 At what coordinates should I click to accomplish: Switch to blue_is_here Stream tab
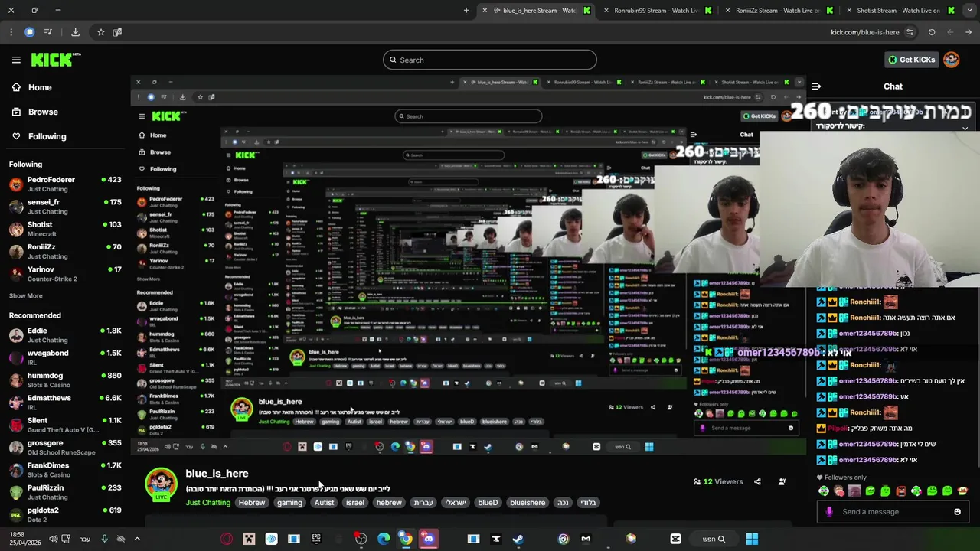(x=535, y=11)
